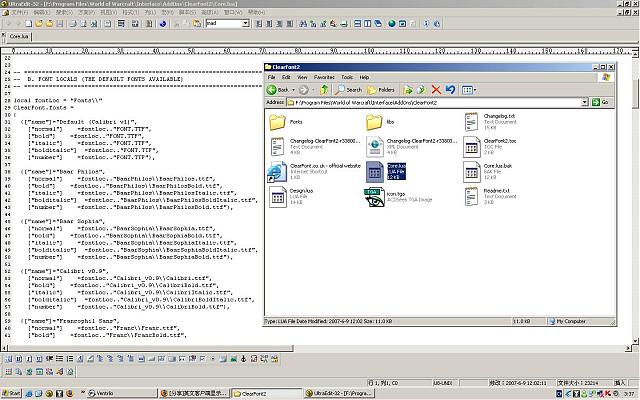Open the Back history dropdown arrow

click(293, 89)
